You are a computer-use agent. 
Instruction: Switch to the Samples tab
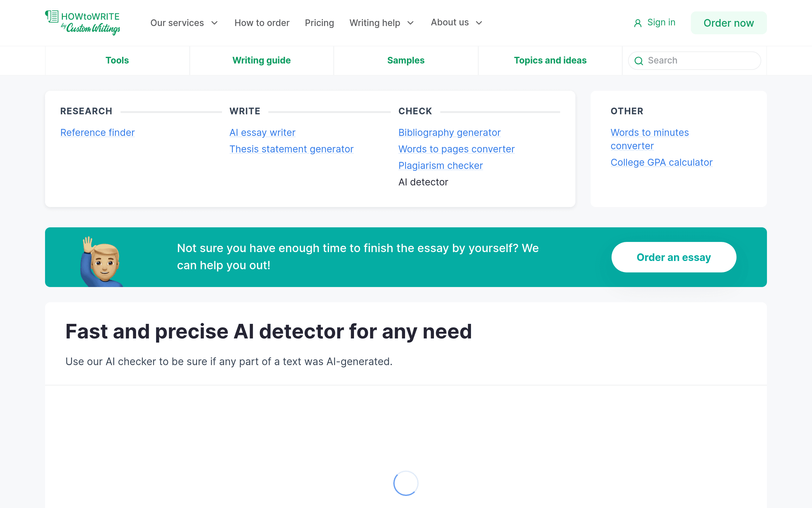(x=406, y=60)
